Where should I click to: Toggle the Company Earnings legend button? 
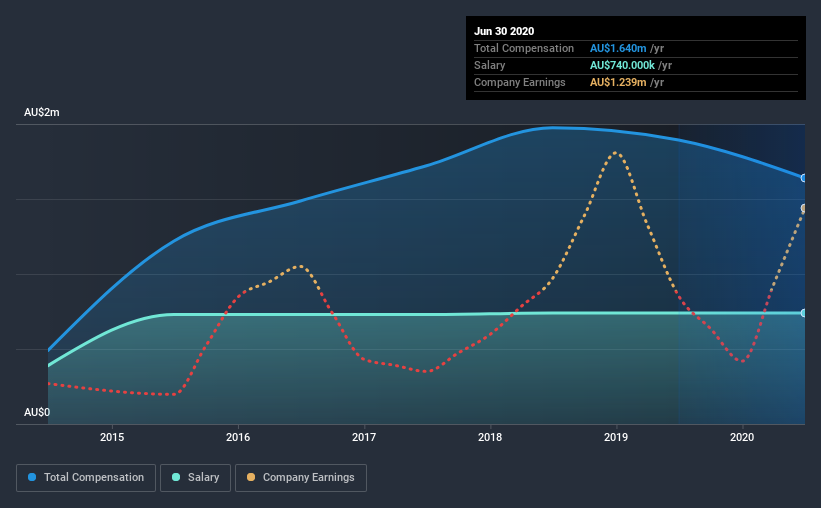click(x=301, y=478)
